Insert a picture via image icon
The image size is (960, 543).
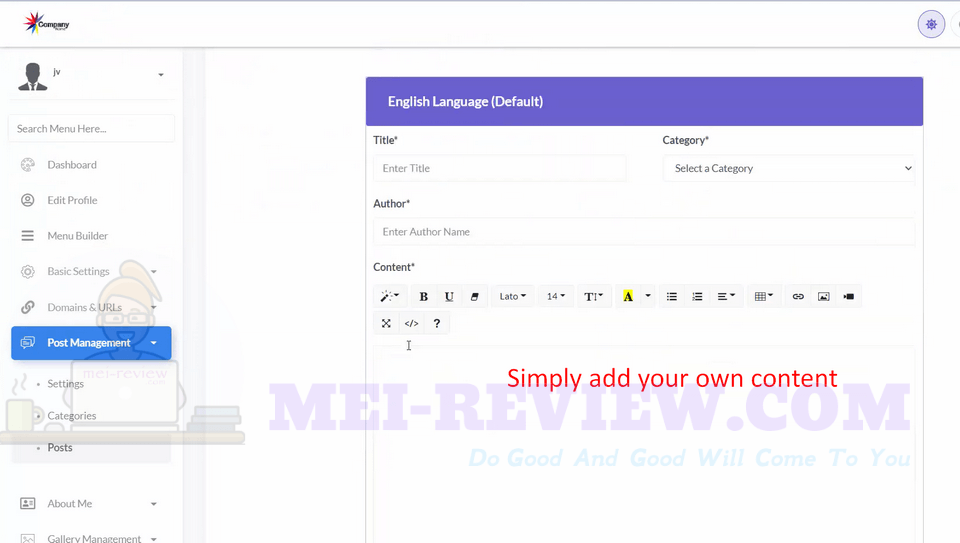823,296
